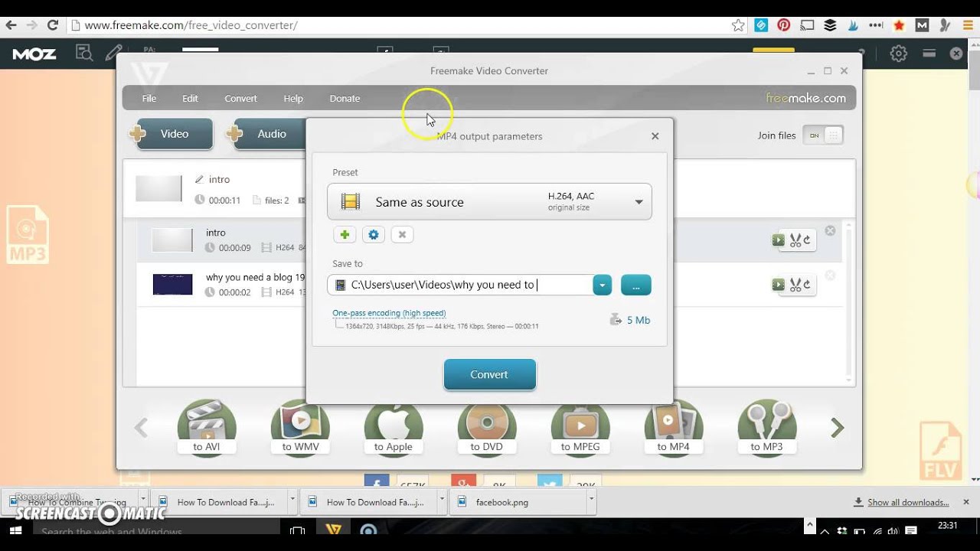The image size is (980, 551).
Task: Click the MozBar page analysis icon
Action: [83, 53]
